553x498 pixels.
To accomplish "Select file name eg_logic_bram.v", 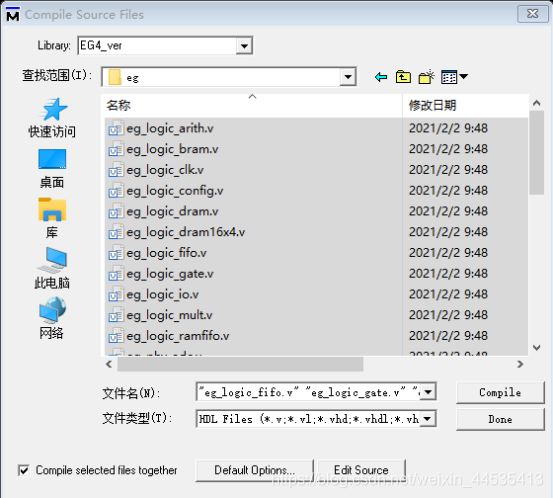I will pyautogui.click(x=172, y=150).
